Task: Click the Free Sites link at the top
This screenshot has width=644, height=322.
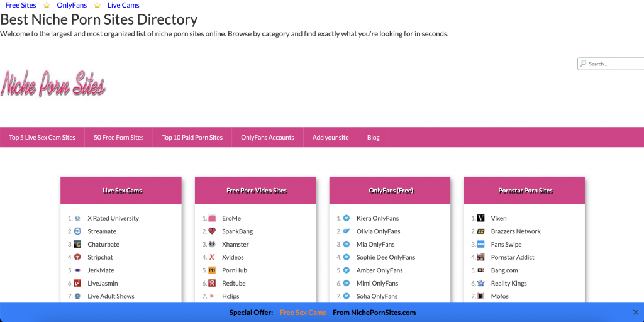Action: [21, 5]
